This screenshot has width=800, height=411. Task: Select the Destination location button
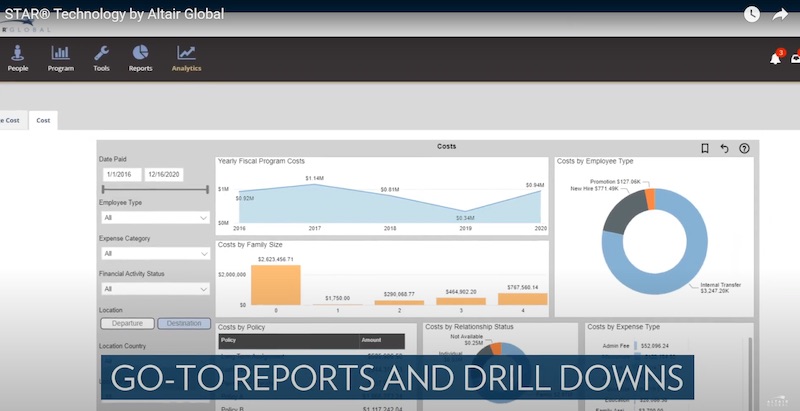point(184,323)
